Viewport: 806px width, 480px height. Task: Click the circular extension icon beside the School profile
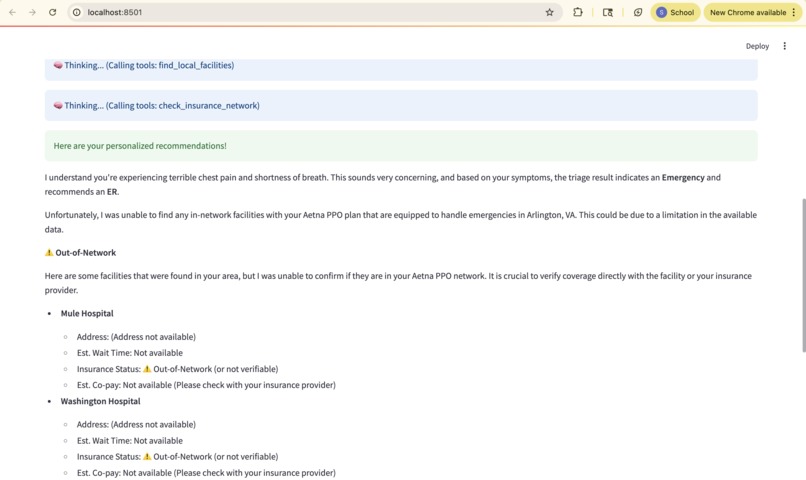(x=638, y=12)
